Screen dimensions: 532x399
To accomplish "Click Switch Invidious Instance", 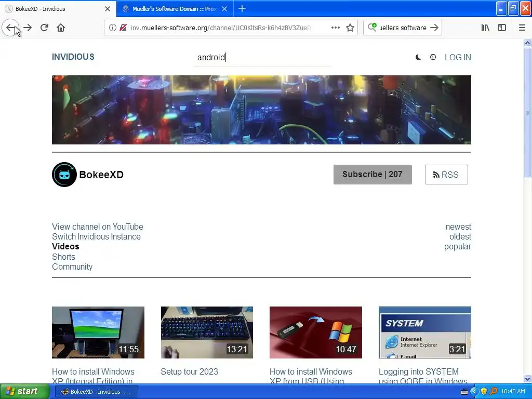I will 96,236.
